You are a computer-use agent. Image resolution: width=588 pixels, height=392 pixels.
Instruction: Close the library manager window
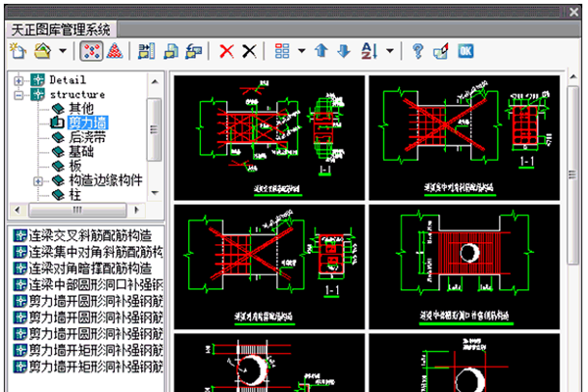pyautogui.click(x=573, y=12)
